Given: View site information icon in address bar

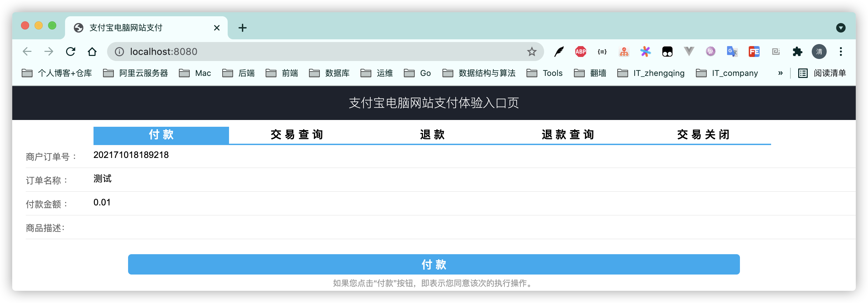Looking at the screenshot, I should click(119, 52).
